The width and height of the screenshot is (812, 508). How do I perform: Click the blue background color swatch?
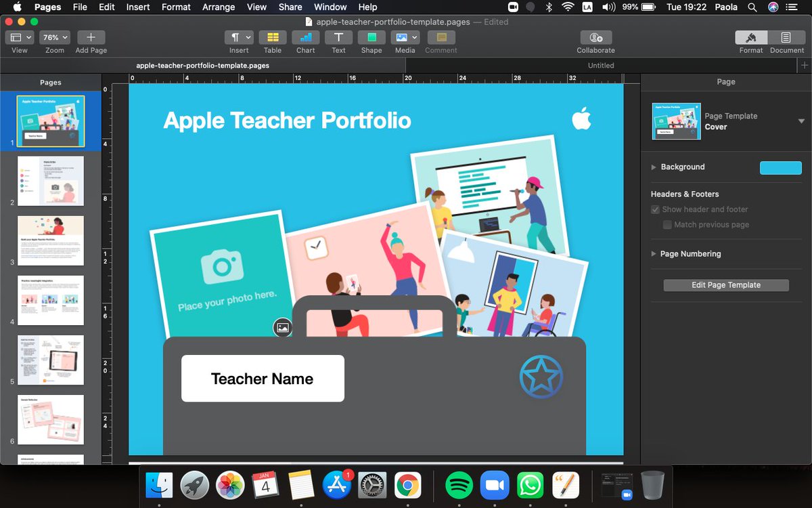(780, 167)
